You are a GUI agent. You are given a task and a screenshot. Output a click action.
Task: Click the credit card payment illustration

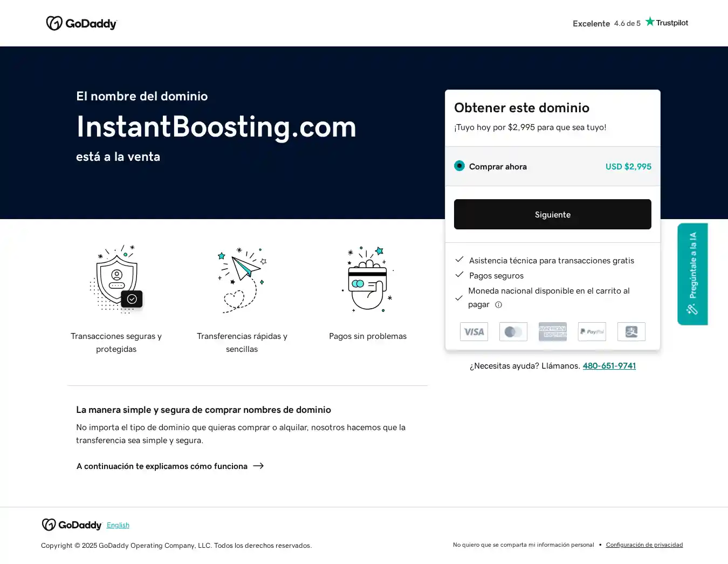click(368, 280)
